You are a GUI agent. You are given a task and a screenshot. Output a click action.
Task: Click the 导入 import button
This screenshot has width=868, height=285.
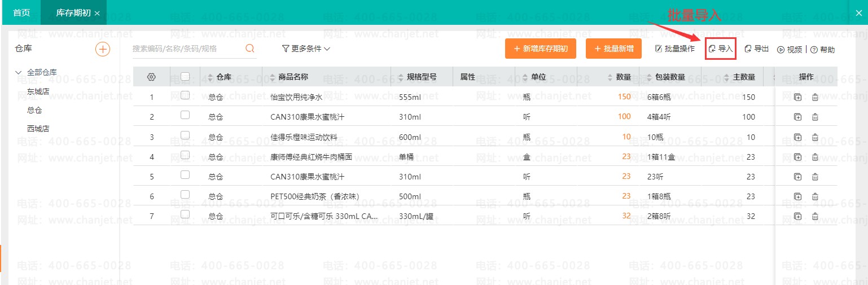click(x=721, y=49)
